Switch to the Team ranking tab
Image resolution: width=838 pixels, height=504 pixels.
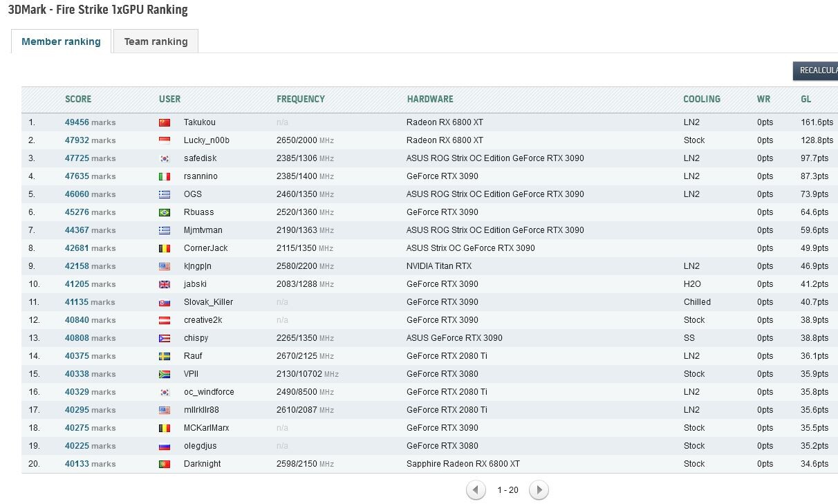(156, 41)
